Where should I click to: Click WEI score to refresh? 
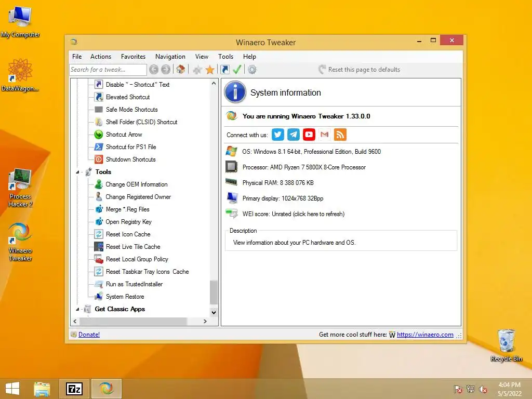[293, 214]
